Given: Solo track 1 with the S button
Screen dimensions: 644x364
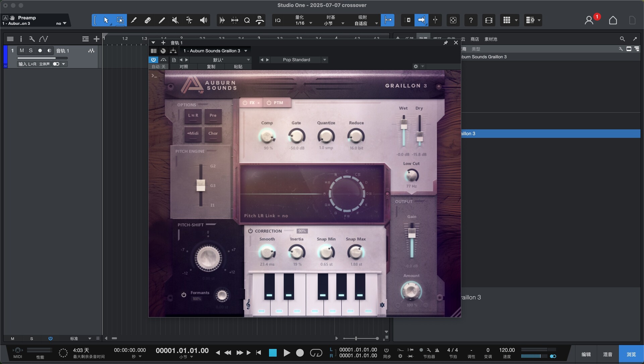Looking at the screenshot, I should (31, 50).
